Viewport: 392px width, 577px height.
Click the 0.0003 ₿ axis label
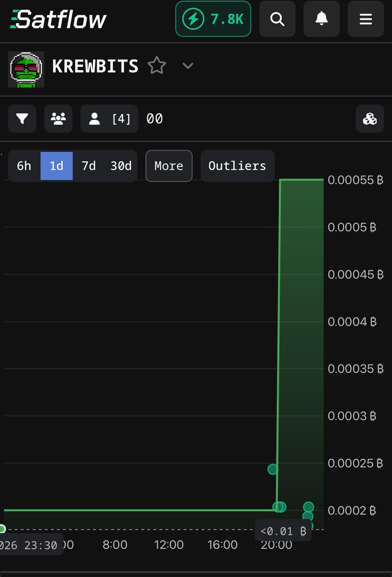(x=352, y=415)
